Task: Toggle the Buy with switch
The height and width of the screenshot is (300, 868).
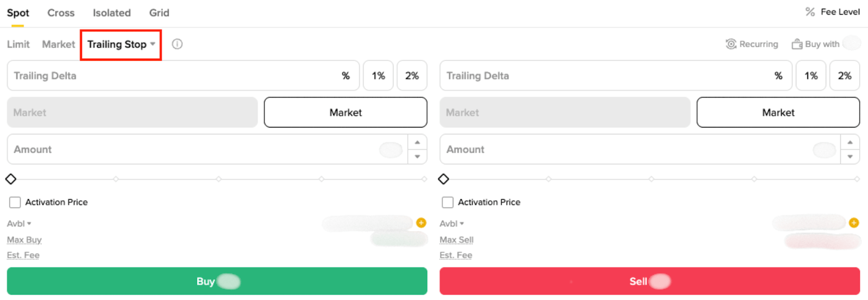Action: click(852, 43)
